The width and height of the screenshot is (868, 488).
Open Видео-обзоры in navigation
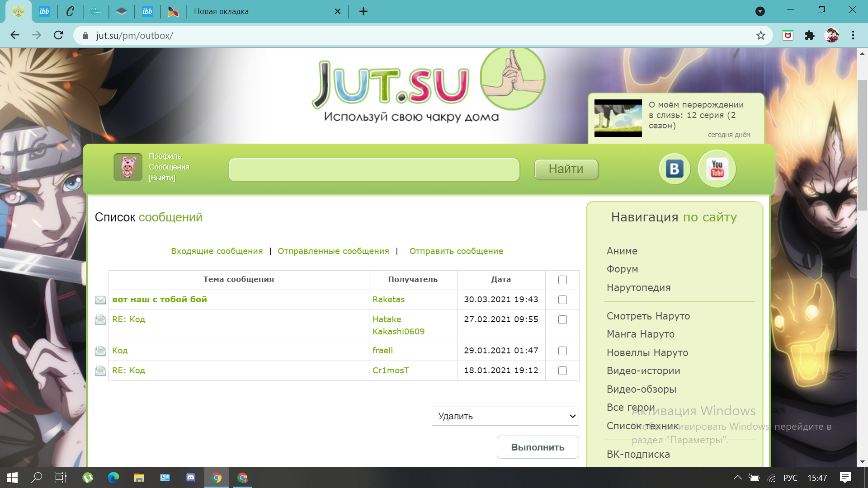[x=642, y=389]
